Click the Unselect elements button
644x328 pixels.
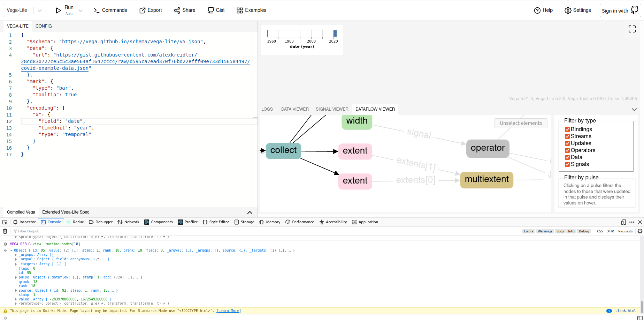tap(521, 123)
